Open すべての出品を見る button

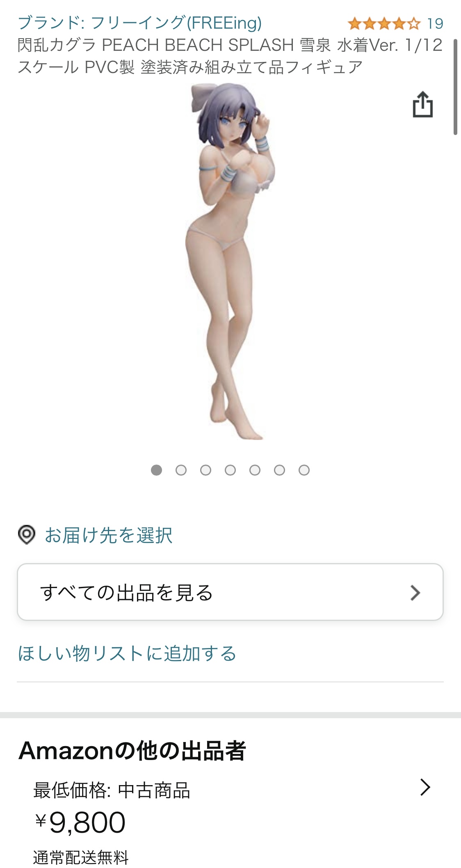click(x=230, y=592)
